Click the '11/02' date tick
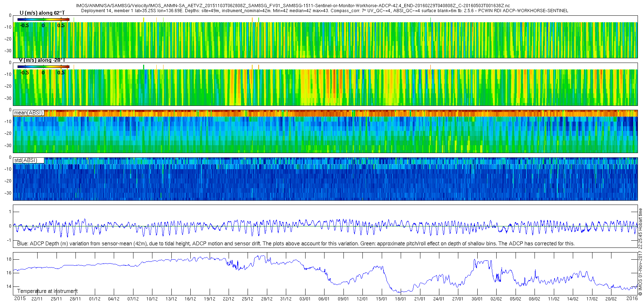Image resolution: width=644 pixels, height=304 pixels. coord(554,299)
